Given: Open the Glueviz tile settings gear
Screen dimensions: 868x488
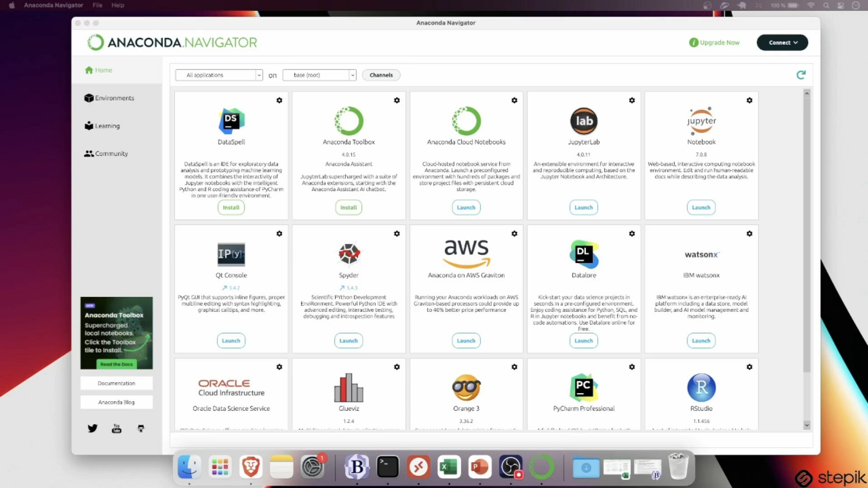Looking at the screenshot, I should [x=397, y=367].
